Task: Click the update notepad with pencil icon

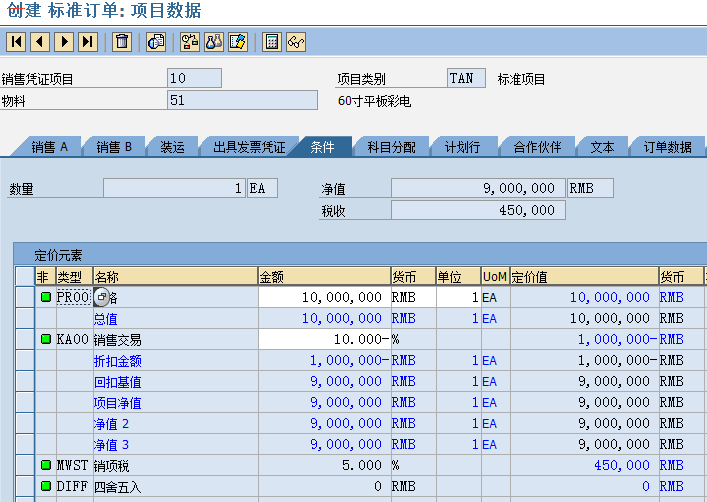Action: pos(238,42)
